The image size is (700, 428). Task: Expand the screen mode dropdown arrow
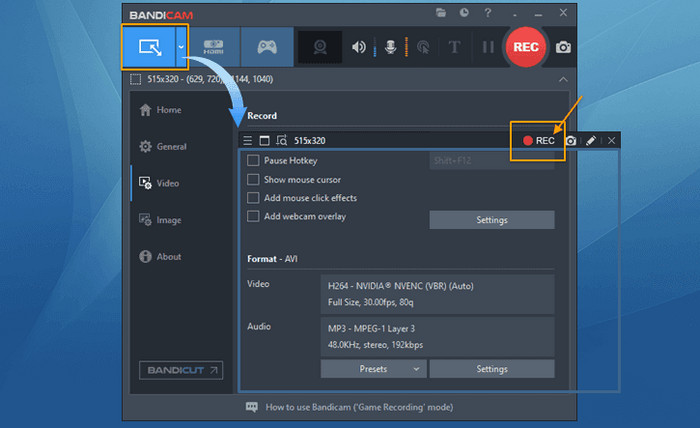pyautogui.click(x=181, y=46)
